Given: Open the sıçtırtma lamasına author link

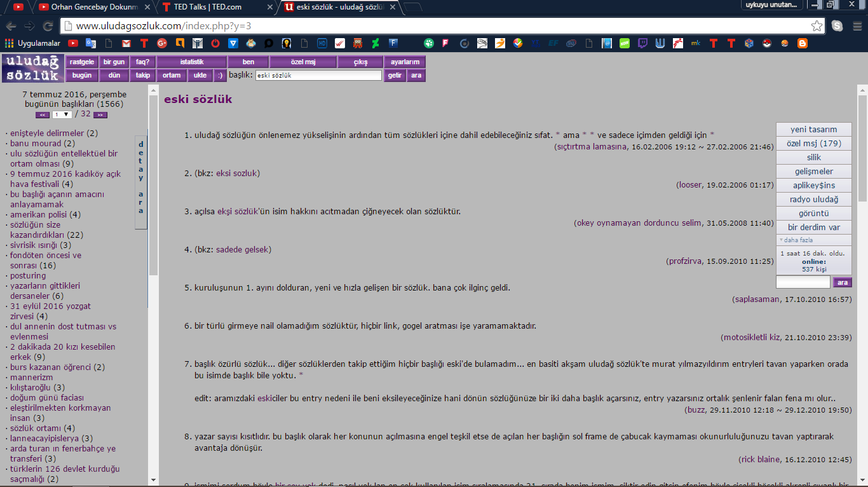Looking at the screenshot, I should point(591,147).
